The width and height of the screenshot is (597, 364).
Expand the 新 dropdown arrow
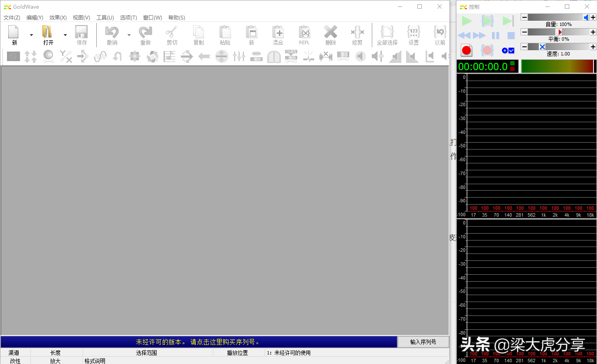click(x=31, y=35)
